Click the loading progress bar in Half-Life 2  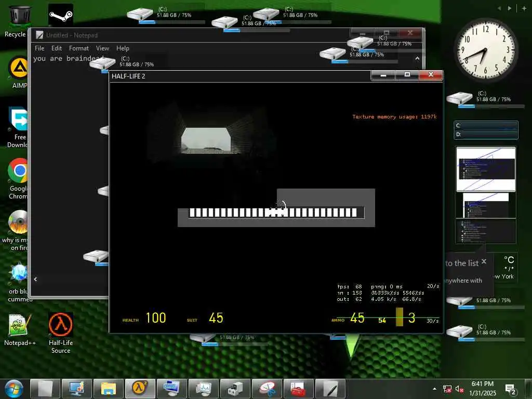276,212
